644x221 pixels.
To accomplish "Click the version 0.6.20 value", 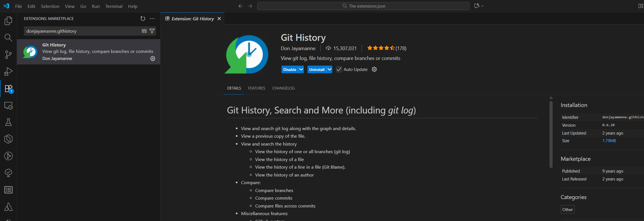I will [608, 125].
